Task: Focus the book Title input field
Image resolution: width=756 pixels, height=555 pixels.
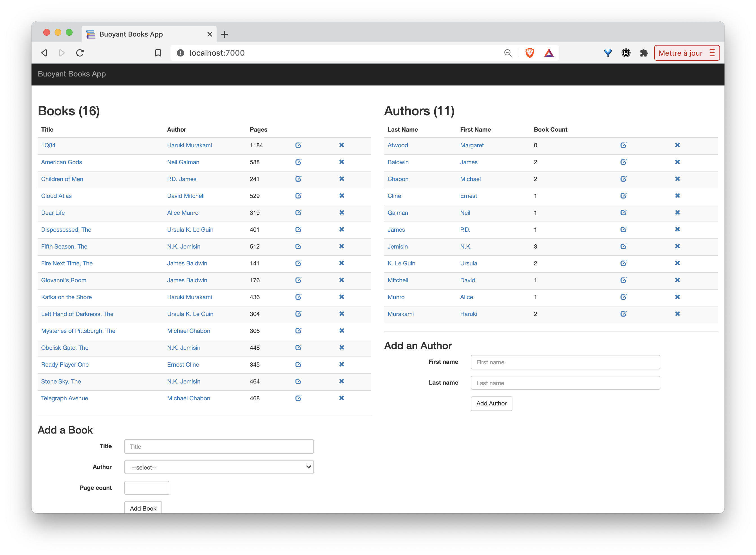Action: coord(219,446)
